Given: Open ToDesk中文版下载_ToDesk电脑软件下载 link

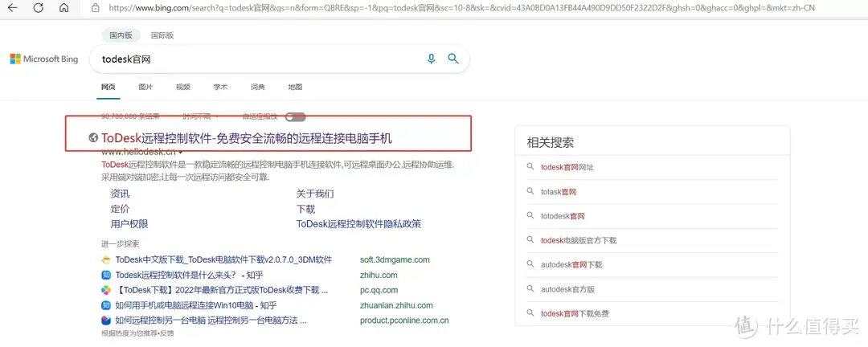Looking at the screenshot, I should [223, 259].
